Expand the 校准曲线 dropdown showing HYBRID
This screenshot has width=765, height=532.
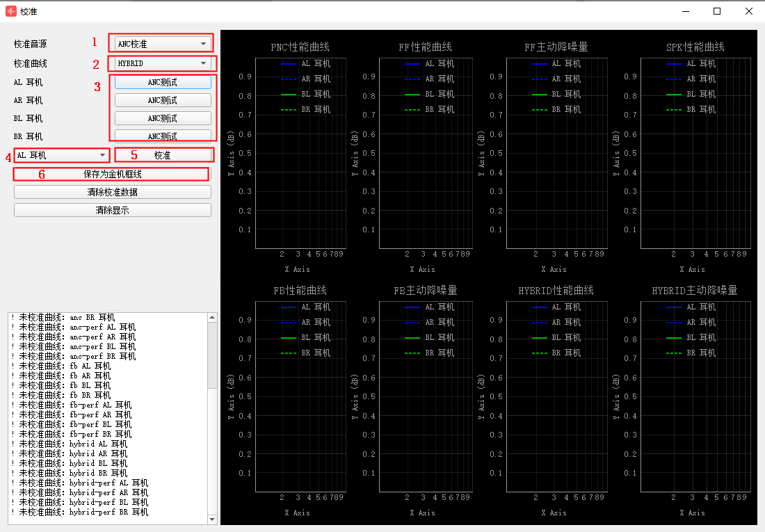(163, 63)
